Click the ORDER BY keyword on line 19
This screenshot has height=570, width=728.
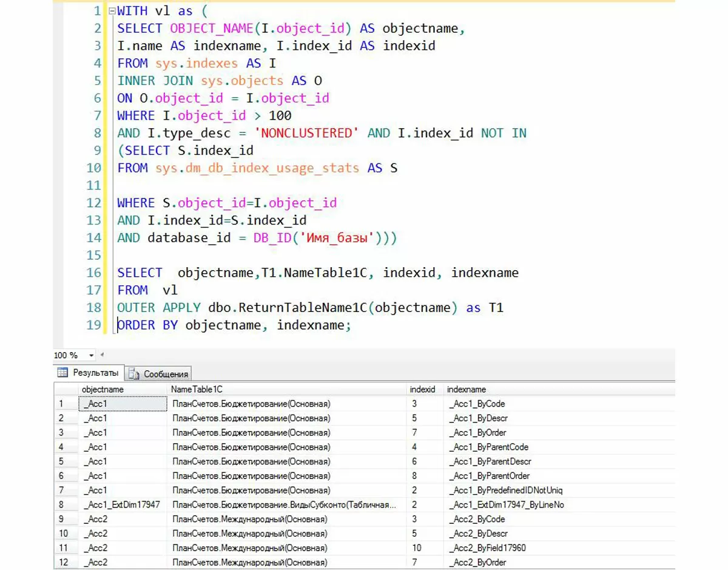pyautogui.click(x=147, y=325)
